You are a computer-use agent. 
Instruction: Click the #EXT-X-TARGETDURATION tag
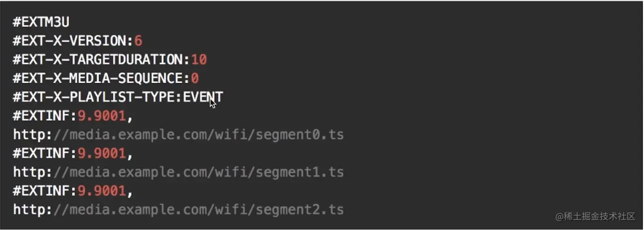click(x=99, y=59)
